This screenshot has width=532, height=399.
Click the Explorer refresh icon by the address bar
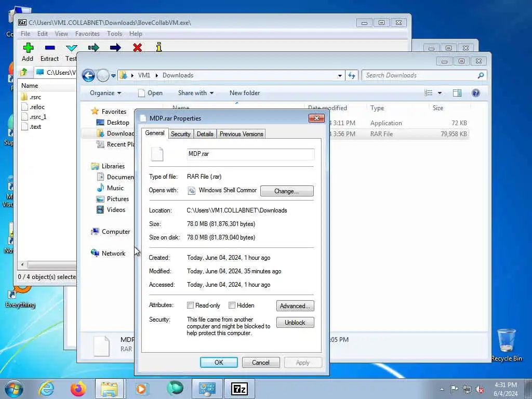(x=352, y=75)
